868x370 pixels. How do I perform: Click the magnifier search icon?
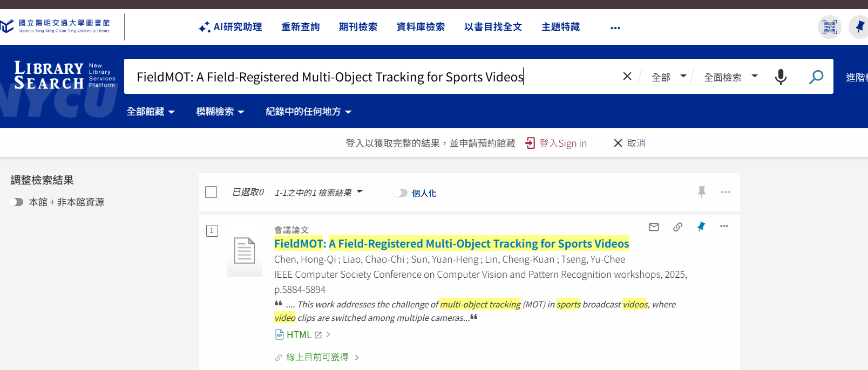pos(816,77)
